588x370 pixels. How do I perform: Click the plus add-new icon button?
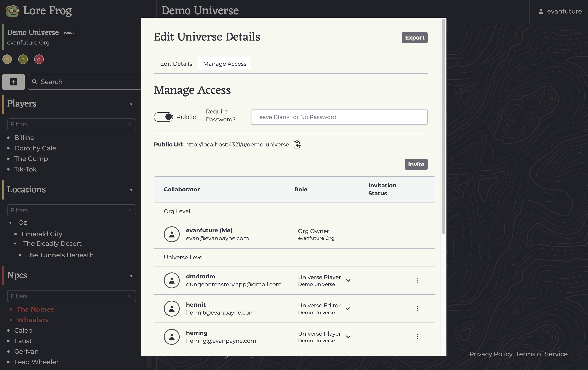coord(14,82)
